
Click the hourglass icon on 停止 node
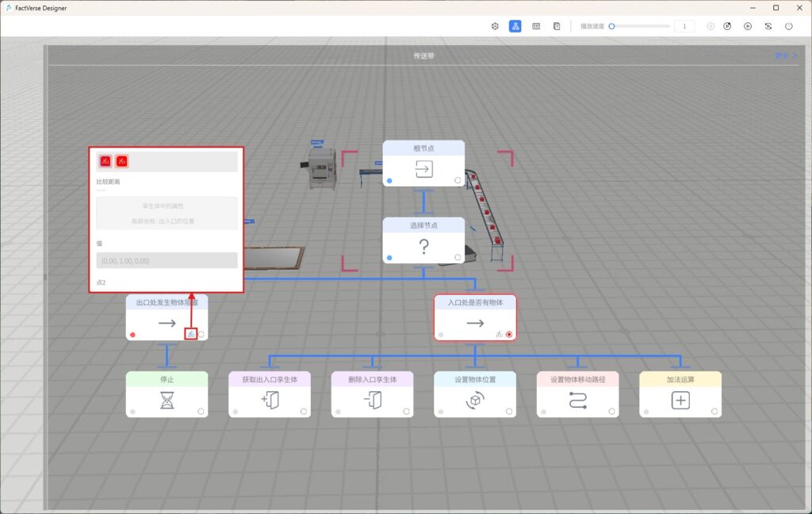click(x=167, y=401)
